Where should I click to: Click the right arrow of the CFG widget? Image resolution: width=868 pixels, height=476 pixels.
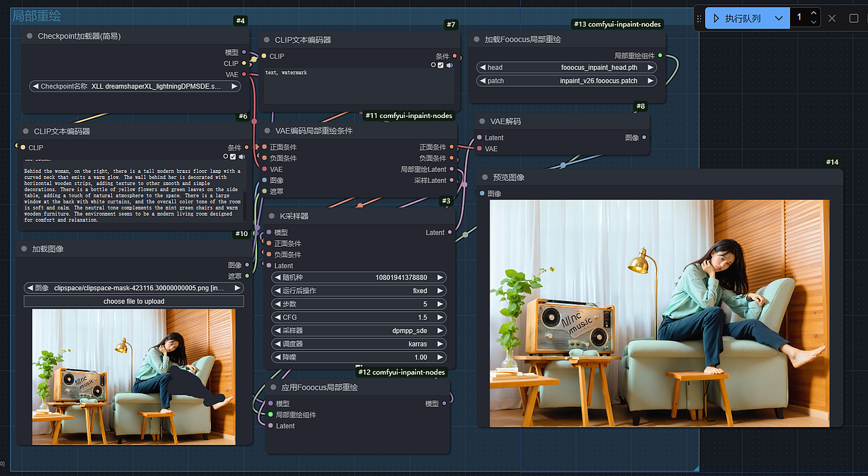(441, 317)
